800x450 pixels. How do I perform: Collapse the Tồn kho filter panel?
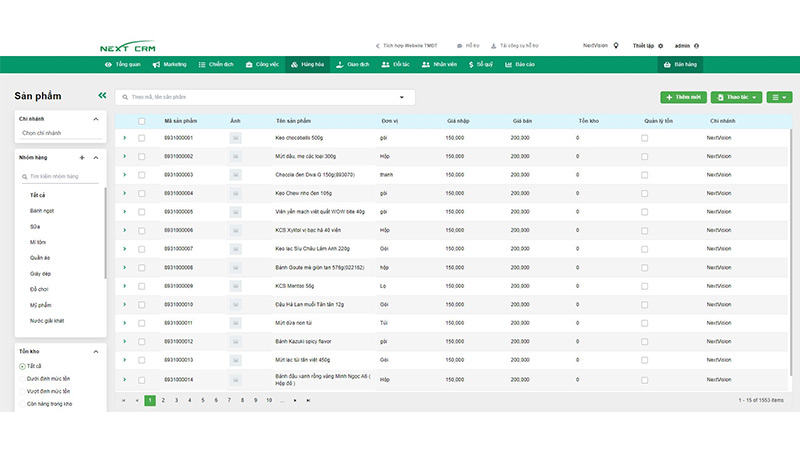pyautogui.click(x=96, y=351)
